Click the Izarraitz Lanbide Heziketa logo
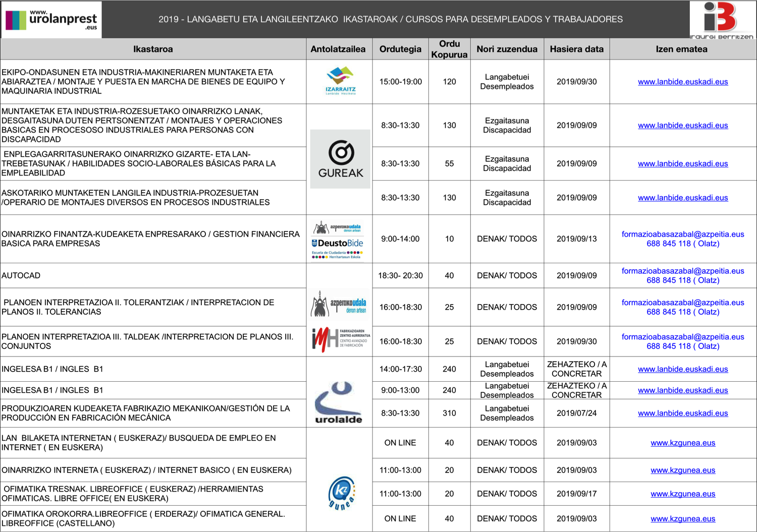Viewport: 757px width, 532px height. pos(340,81)
